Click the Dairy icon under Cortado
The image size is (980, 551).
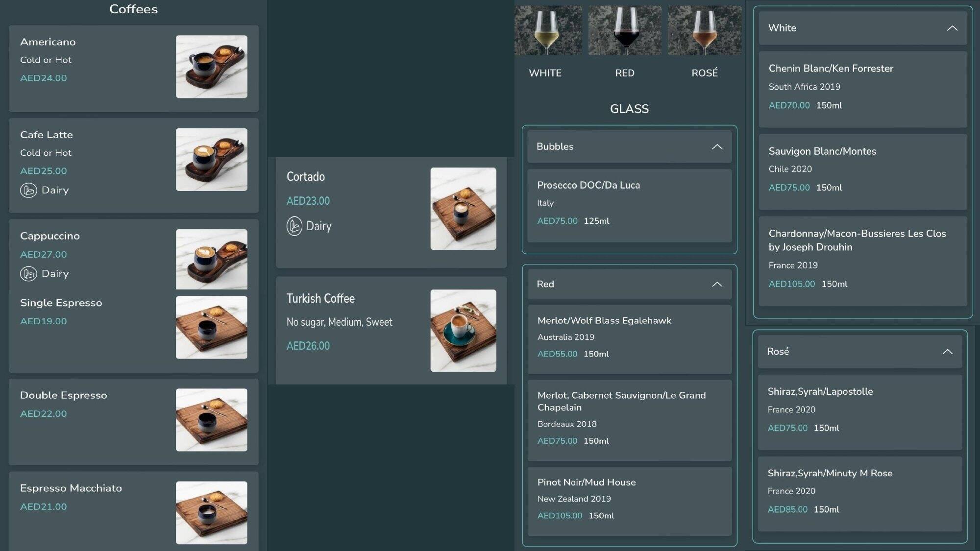click(294, 226)
